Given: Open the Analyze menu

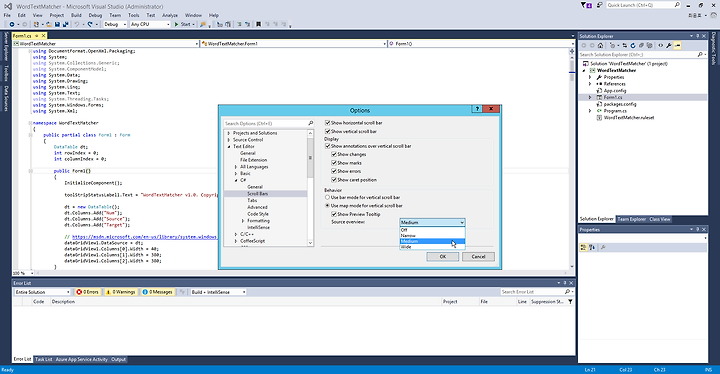Looking at the screenshot, I should pyautogui.click(x=169, y=15).
